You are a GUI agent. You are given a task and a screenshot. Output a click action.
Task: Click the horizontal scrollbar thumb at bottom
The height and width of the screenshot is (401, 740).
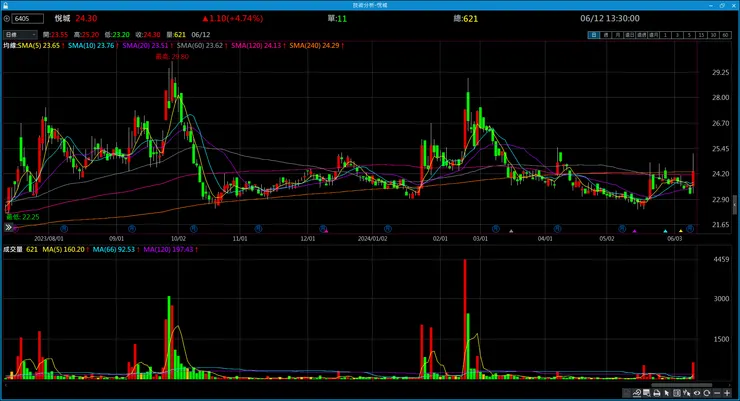pos(682,385)
